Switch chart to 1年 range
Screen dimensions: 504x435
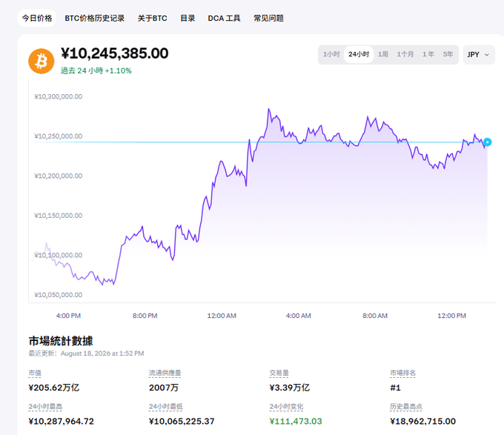click(x=428, y=54)
